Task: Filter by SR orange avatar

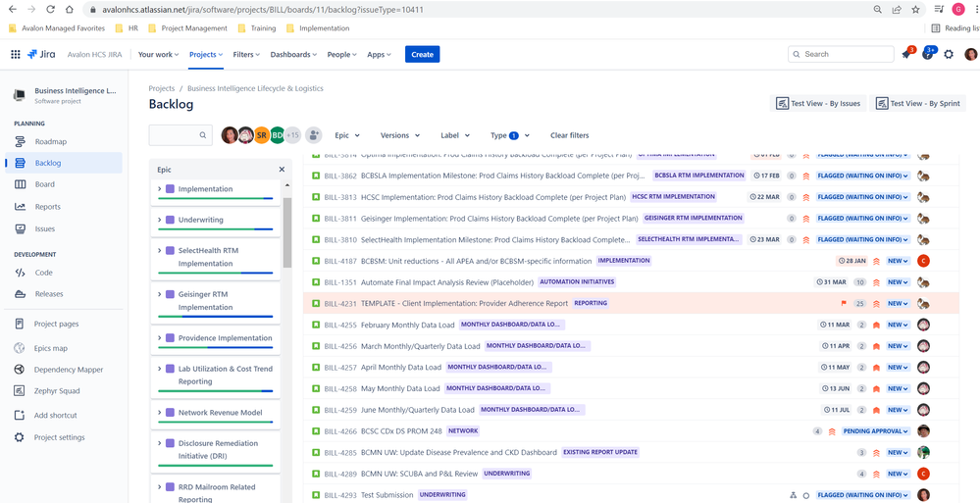Action: 262,135
